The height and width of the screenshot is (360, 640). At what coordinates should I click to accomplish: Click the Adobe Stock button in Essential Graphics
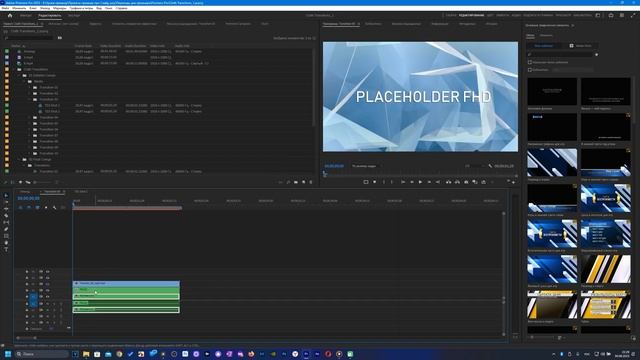point(580,46)
